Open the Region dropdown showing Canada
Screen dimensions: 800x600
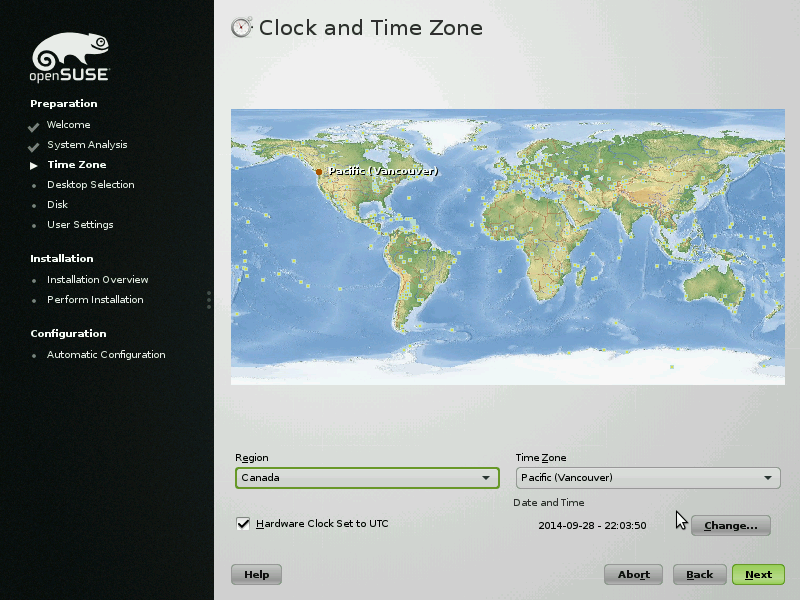(x=367, y=478)
